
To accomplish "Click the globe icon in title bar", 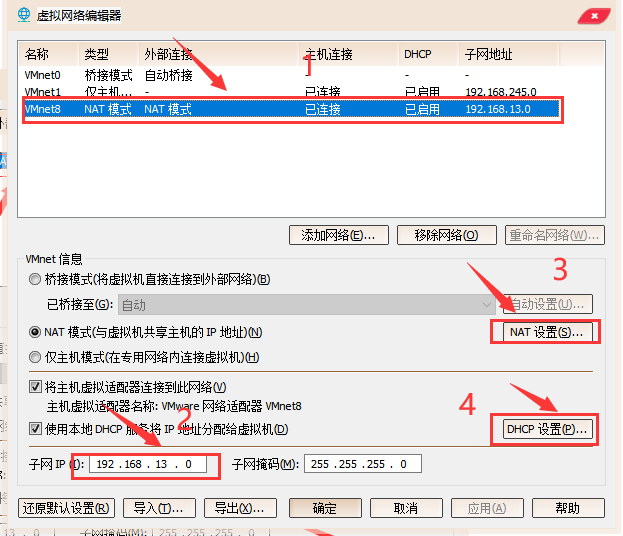I will (24, 15).
